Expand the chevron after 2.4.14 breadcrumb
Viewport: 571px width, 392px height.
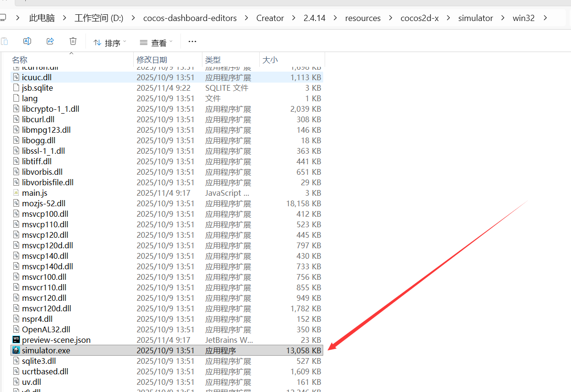click(335, 18)
